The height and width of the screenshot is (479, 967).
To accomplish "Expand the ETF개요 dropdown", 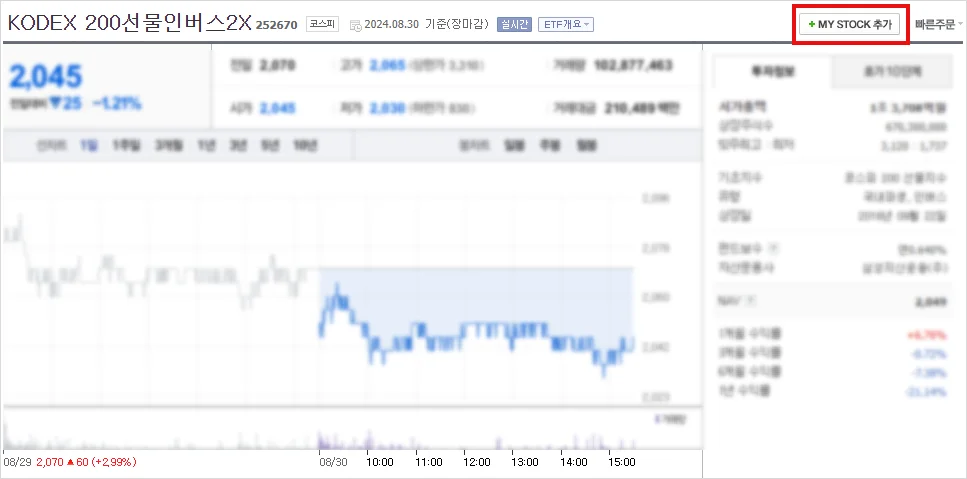I will pos(566,25).
